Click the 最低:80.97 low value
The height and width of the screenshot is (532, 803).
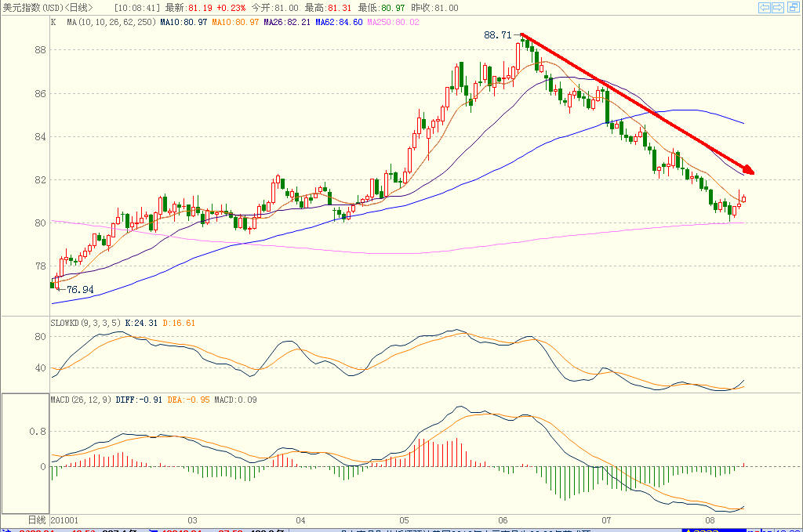382,8
